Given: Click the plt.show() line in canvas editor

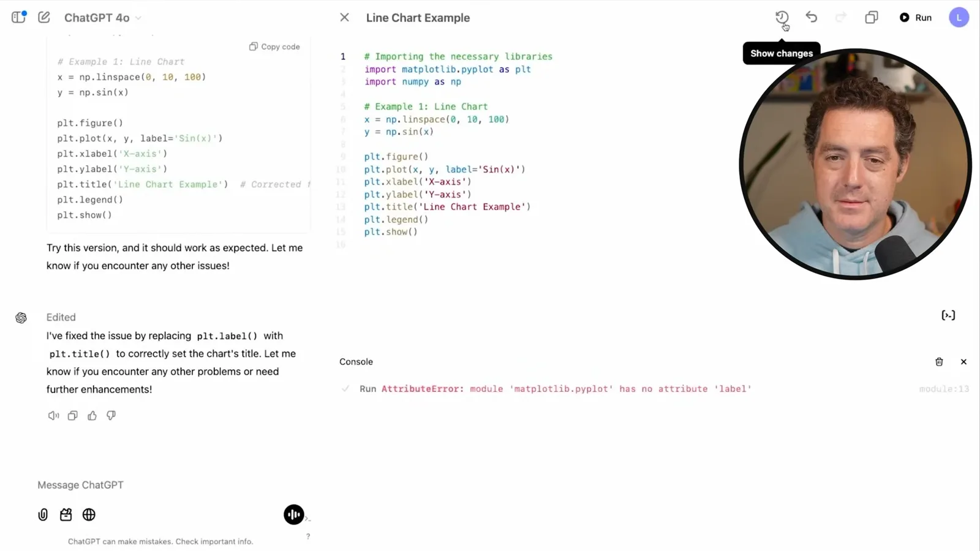Looking at the screenshot, I should click(x=391, y=232).
